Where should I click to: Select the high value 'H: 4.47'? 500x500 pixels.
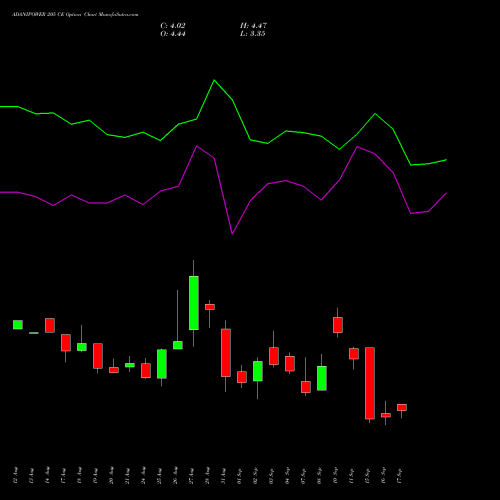[x=253, y=26]
